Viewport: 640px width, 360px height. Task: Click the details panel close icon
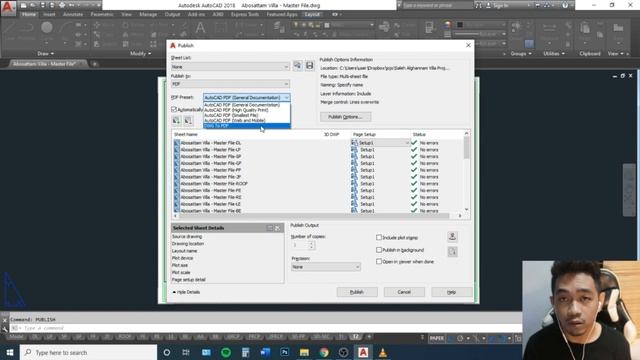pos(278,228)
